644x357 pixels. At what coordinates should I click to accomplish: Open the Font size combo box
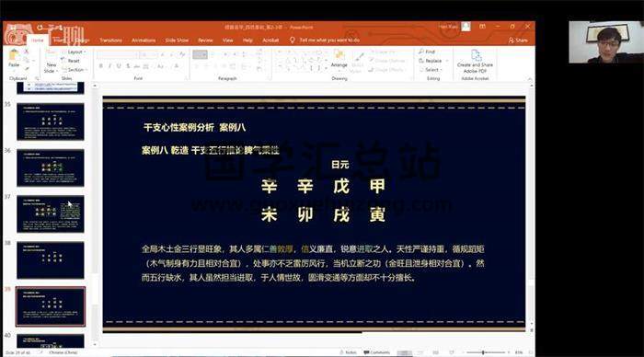coord(147,54)
